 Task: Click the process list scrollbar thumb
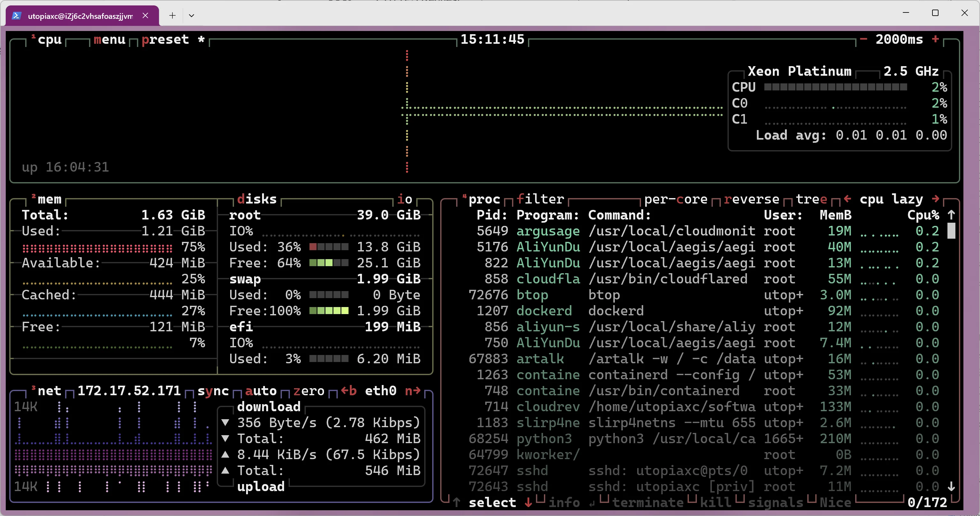coord(951,231)
